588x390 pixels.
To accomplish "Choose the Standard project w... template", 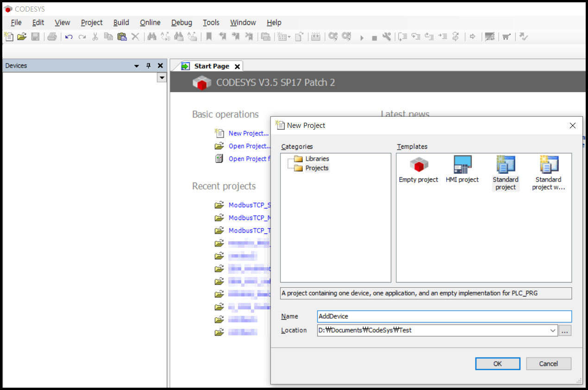I will 549,173.
